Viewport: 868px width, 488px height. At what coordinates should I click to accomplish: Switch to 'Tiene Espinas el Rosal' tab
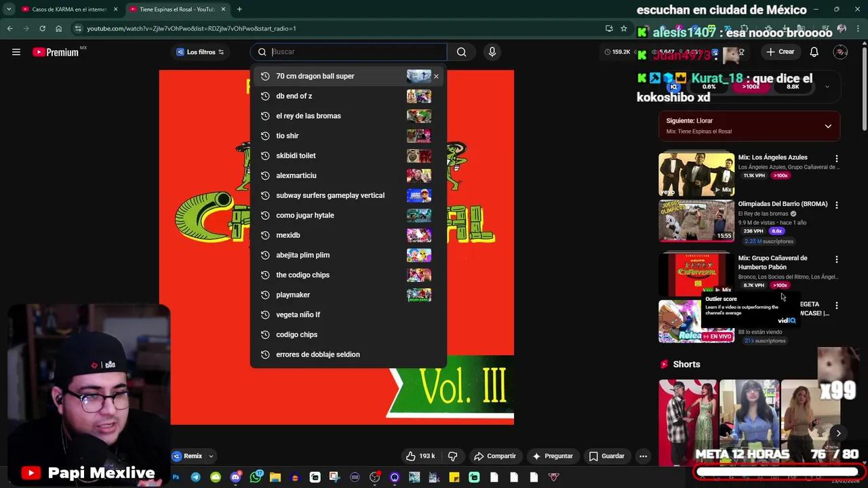(178, 9)
